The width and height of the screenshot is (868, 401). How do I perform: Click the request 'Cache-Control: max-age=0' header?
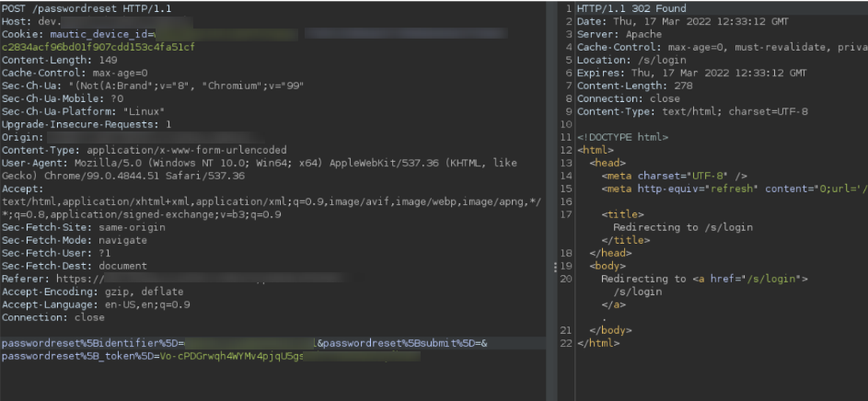75,73
